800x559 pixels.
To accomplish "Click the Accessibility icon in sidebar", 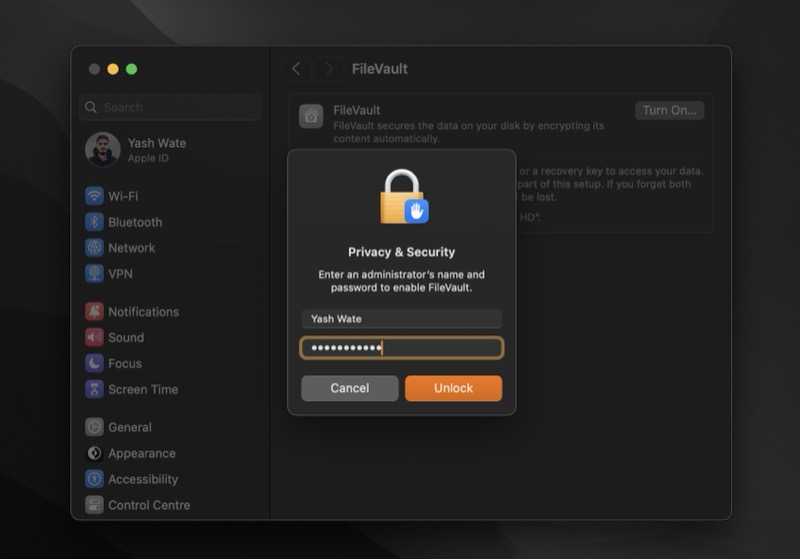I will [94, 479].
